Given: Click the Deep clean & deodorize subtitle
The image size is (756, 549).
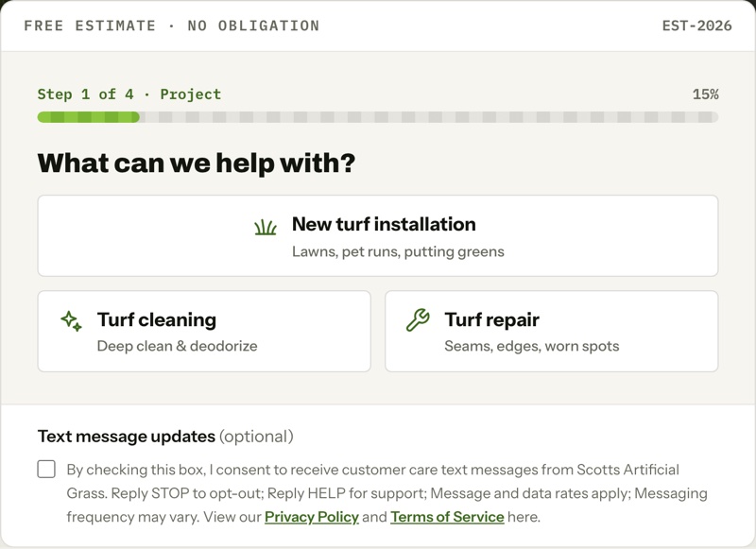Looking at the screenshot, I should (x=177, y=346).
